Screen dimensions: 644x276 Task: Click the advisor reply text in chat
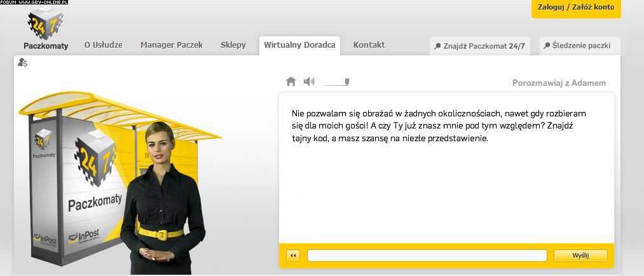pos(439,126)
